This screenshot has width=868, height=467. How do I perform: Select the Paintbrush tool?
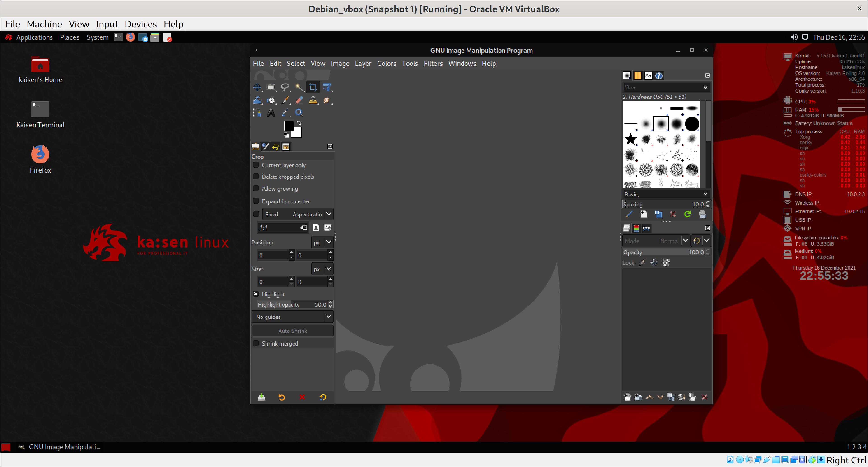(285, 100)
